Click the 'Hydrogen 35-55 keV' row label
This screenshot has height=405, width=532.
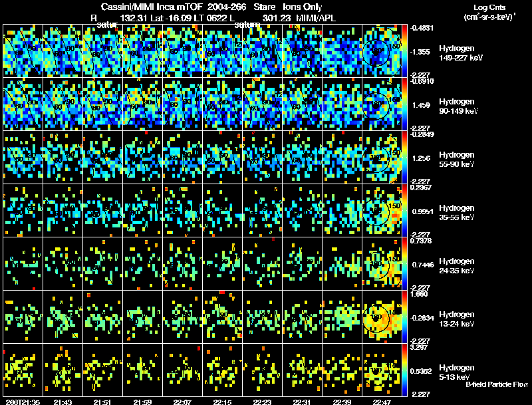(x=457, y=213)
